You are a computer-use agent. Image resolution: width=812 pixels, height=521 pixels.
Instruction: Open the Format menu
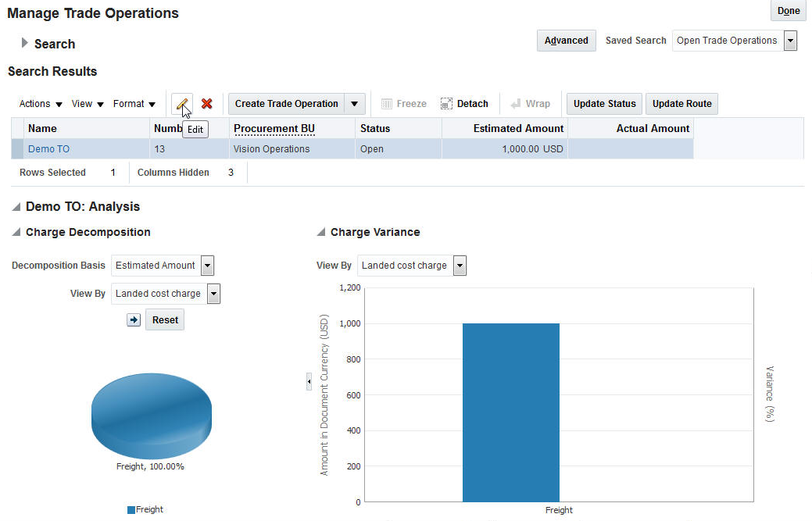pos(134,104)
